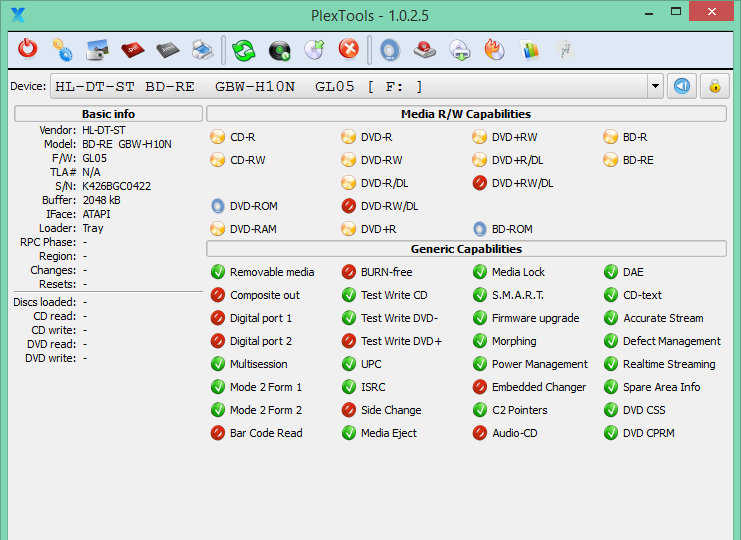This screenshot has width=741, height=540.
Task: Click the device name field HL-DT-ST BD-RE
Action: click(x=349, y=86)
